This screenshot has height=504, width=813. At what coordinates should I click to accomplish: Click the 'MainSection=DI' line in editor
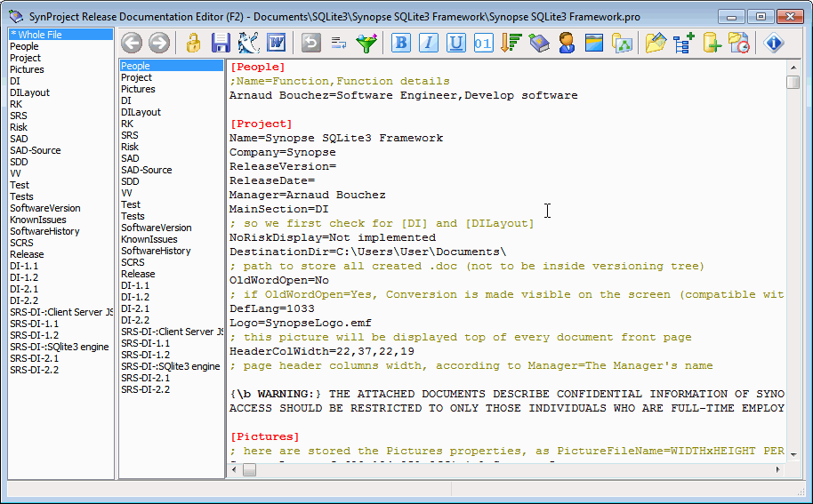tap(279, 209)
